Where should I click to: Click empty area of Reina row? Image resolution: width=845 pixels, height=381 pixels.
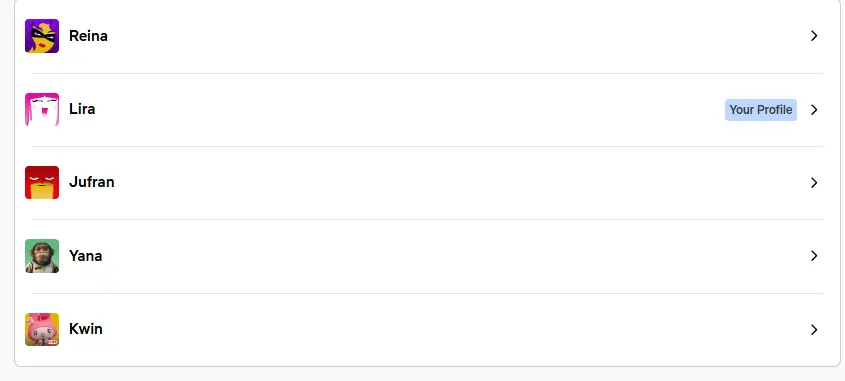pyautogui.click(x=458, y=36)
